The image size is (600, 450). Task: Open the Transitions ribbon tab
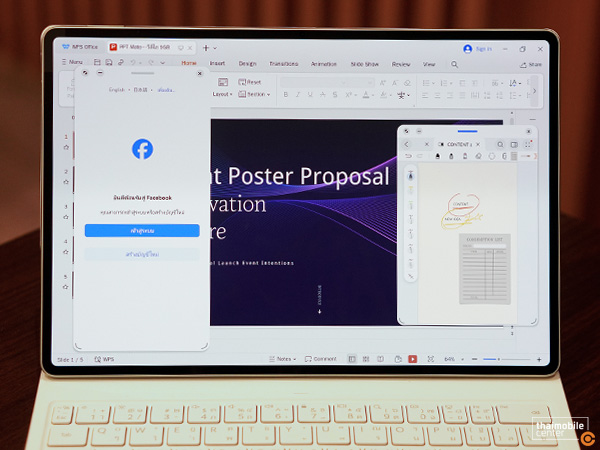click(x=284, y=64)
